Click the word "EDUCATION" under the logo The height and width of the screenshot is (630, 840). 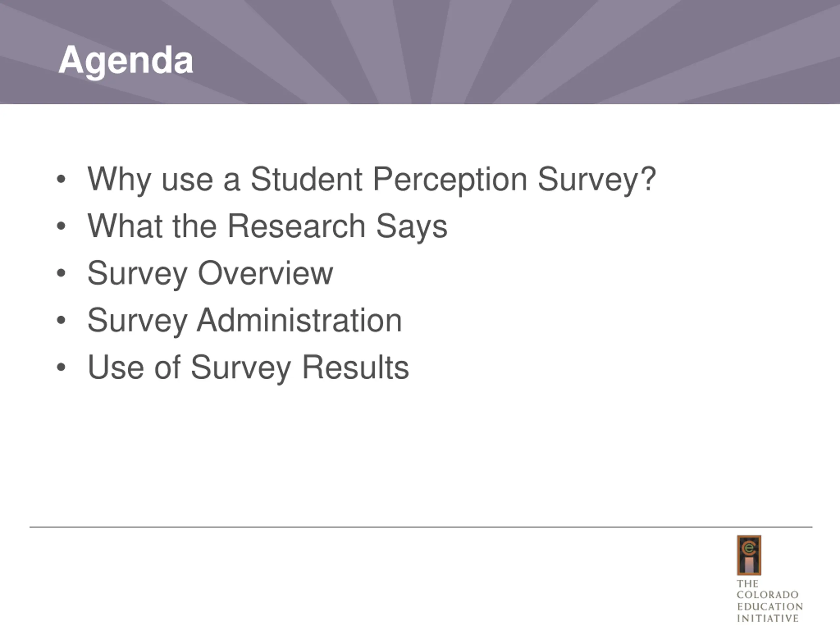[770, 606]
